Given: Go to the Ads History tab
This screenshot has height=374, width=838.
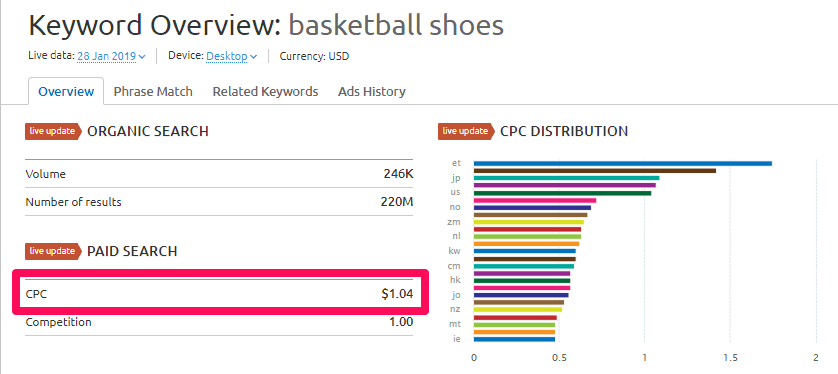Looking at the screenshot, I should [x=371, y=91].
